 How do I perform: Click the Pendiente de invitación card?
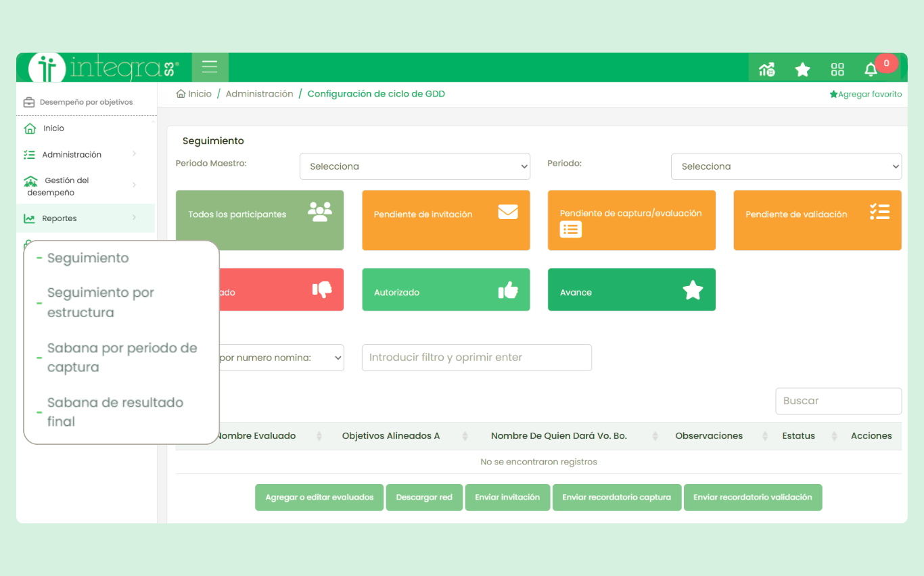[x=446, y=220]
